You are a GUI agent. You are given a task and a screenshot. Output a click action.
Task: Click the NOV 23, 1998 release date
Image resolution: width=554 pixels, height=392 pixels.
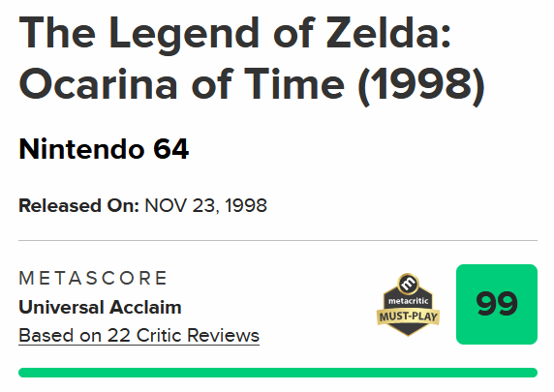coord(205,205)
